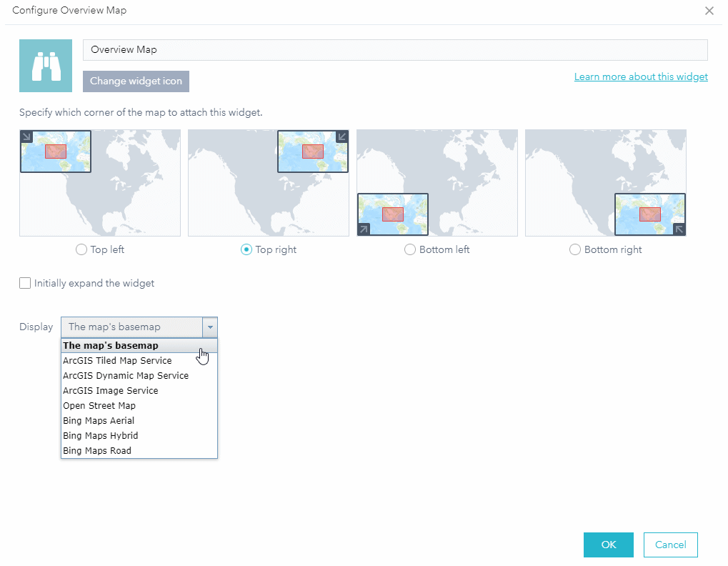Select the Bottom left radio button
728x566 pixels.
point(410,249)
